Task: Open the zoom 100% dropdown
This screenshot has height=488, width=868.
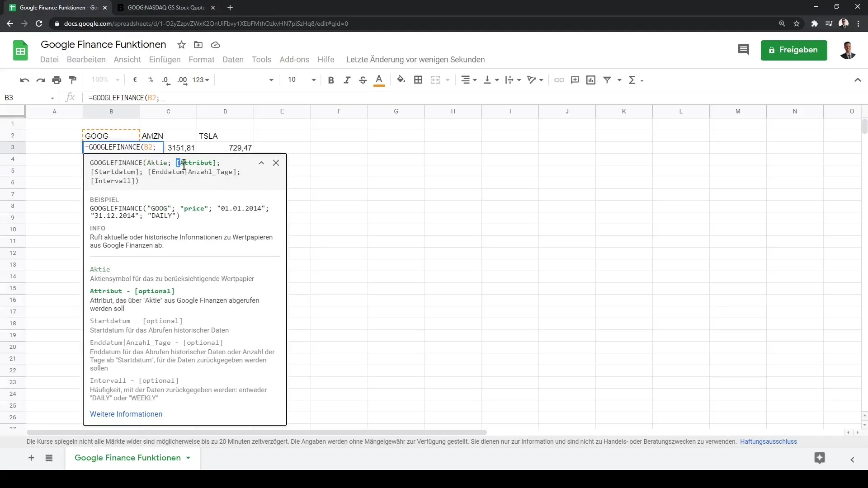Action: [105, 80]
